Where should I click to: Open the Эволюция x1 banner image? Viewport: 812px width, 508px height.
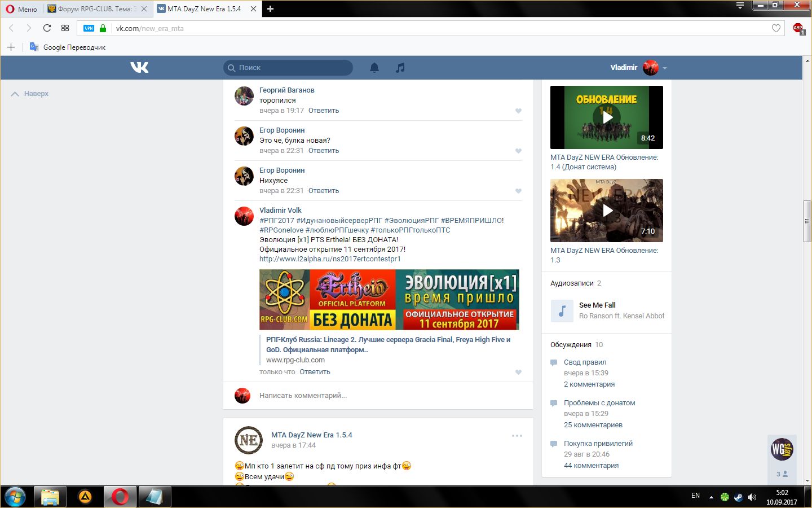point(389,300)
